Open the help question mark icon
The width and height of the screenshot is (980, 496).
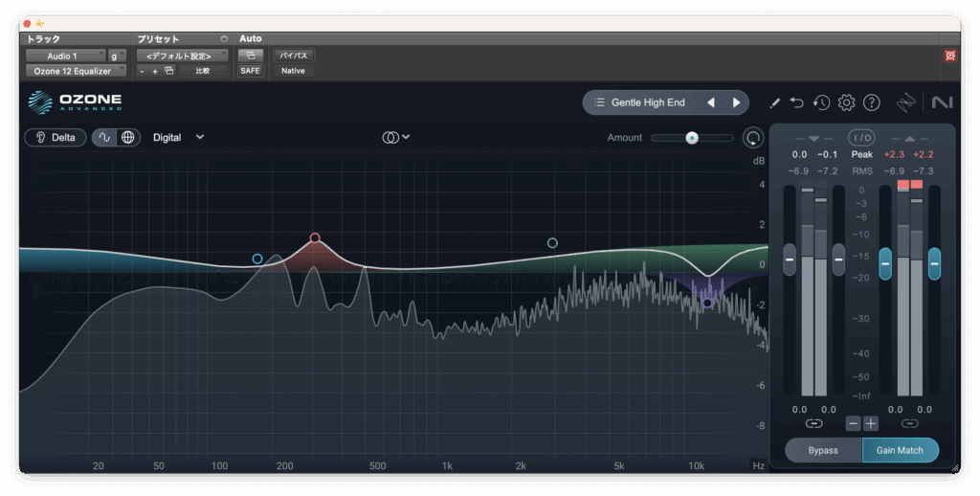click(x=871, y=102)
